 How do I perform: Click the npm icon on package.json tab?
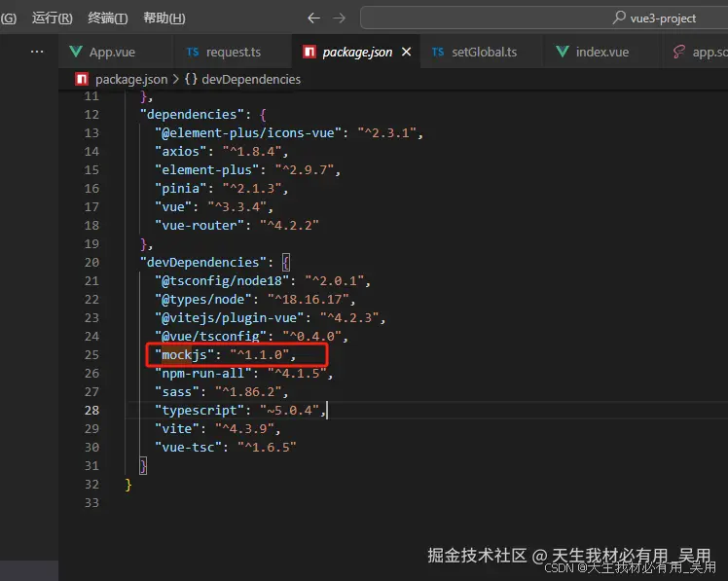(x=309, y=52)
